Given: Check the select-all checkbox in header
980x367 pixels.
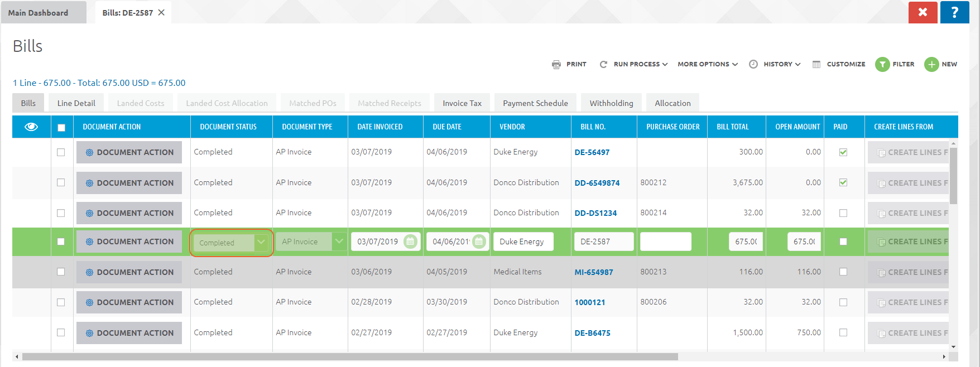Looking at the screenshot, I should (x=61, y=127).
